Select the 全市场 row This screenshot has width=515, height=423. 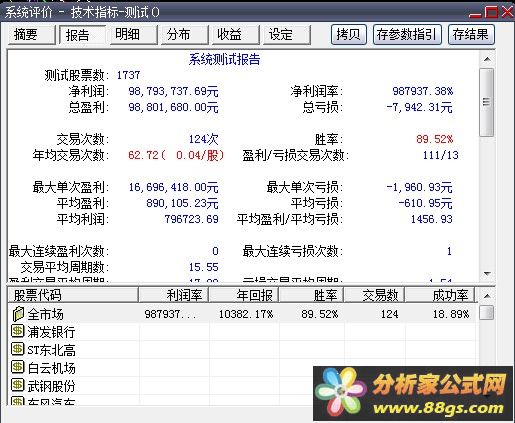[x=243, y=314]
